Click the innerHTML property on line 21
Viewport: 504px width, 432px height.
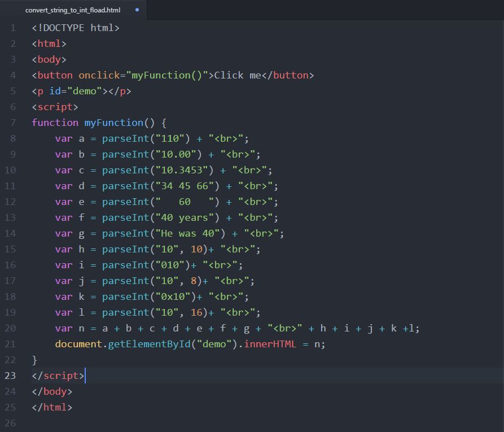[x=270, y=344]
